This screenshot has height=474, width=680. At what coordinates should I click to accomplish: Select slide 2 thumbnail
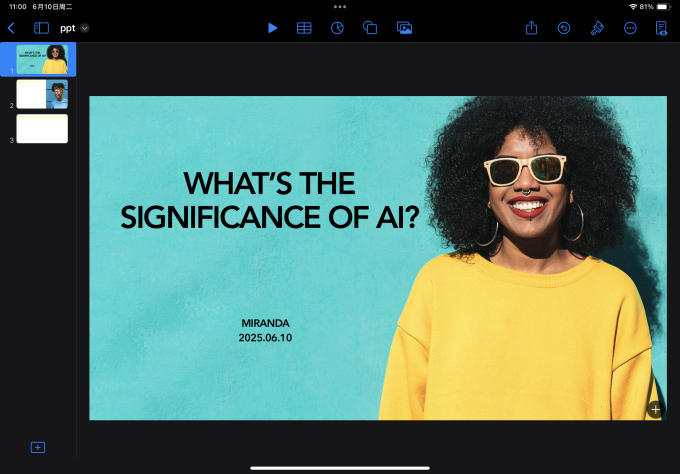coord(42,94)
